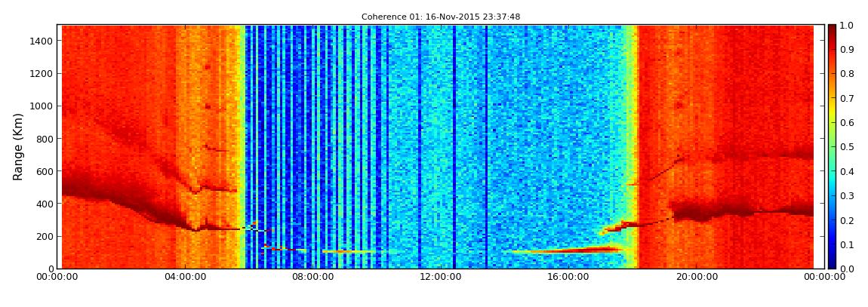
Task: Click the dark blue vertical stripe near 12:30
Action: (454, 146)
